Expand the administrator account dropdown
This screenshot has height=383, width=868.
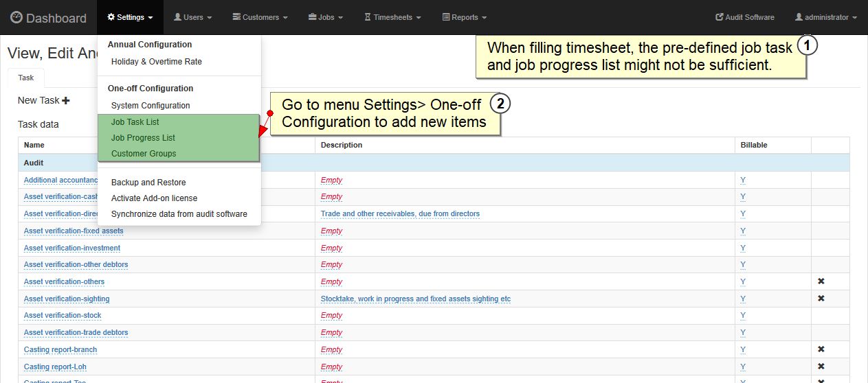point(826,17)
